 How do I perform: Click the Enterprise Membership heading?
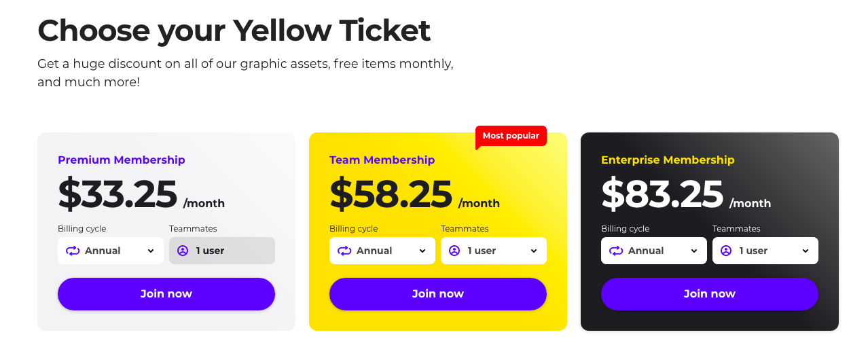tap(668, 160)
